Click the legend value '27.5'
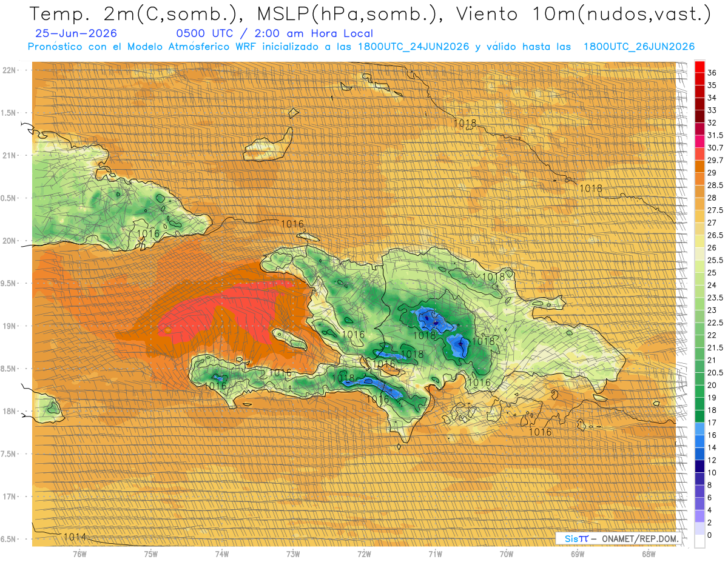This screenshot has height=562, width=728. [x=715, y=210]
